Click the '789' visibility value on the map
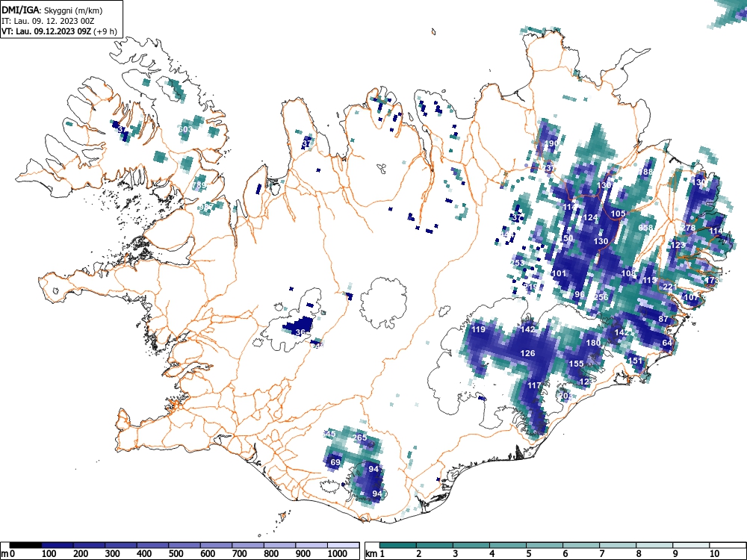This screenshot has height=560, width=747. (199, 185)
